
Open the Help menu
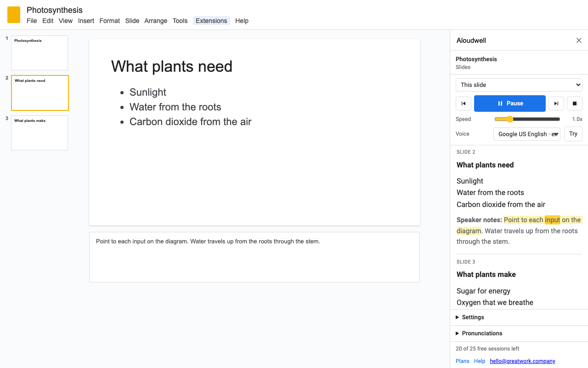(x=242, y=21)
